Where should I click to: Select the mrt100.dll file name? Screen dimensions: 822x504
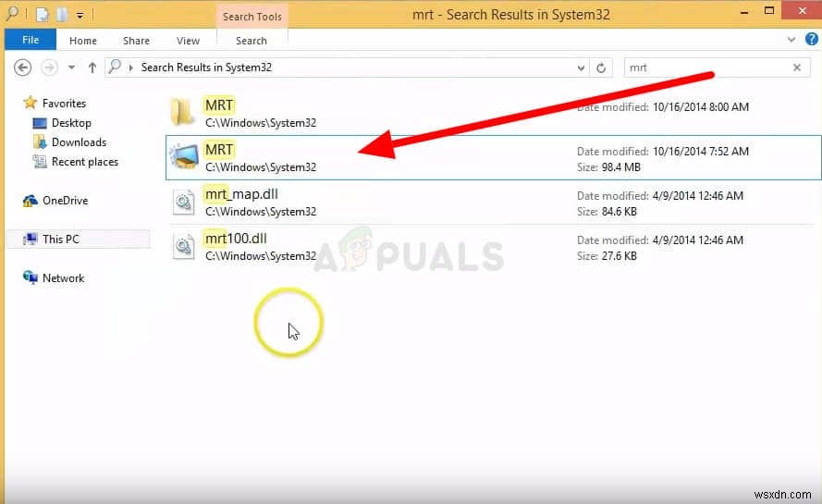click(x=236, y=239)
